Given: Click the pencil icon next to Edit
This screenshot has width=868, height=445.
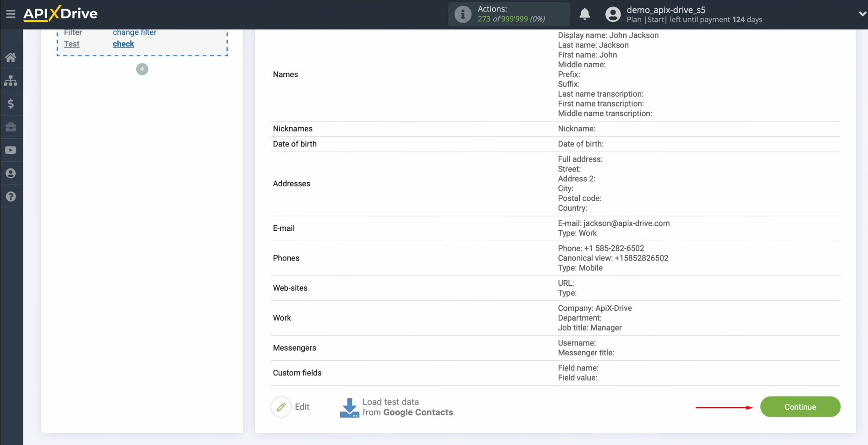Looking at the screenshot, I should [x=281, y=407].
